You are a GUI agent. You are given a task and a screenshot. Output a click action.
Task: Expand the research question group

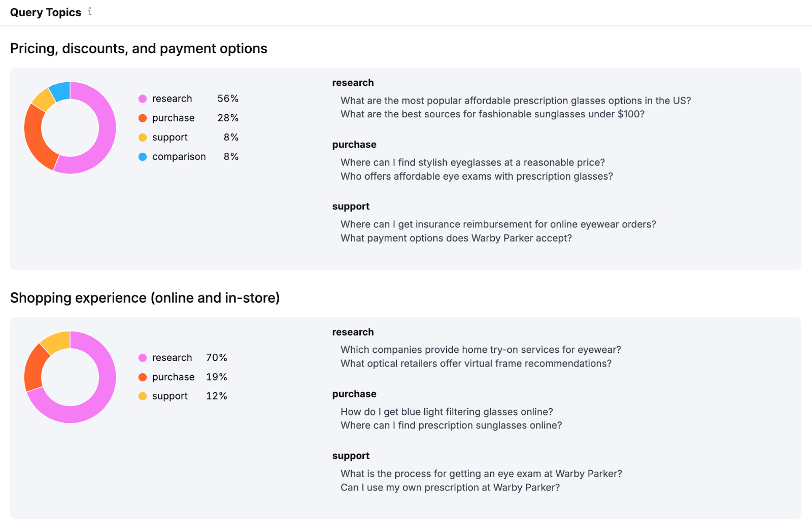[353, 82]
